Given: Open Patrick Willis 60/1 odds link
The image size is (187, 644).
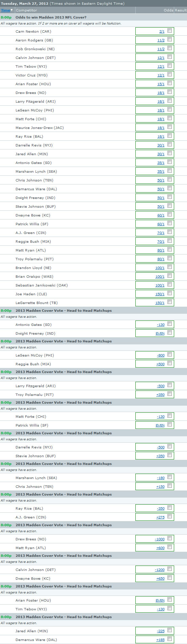Looking at the screenshot, I should (x=161, y=224).
